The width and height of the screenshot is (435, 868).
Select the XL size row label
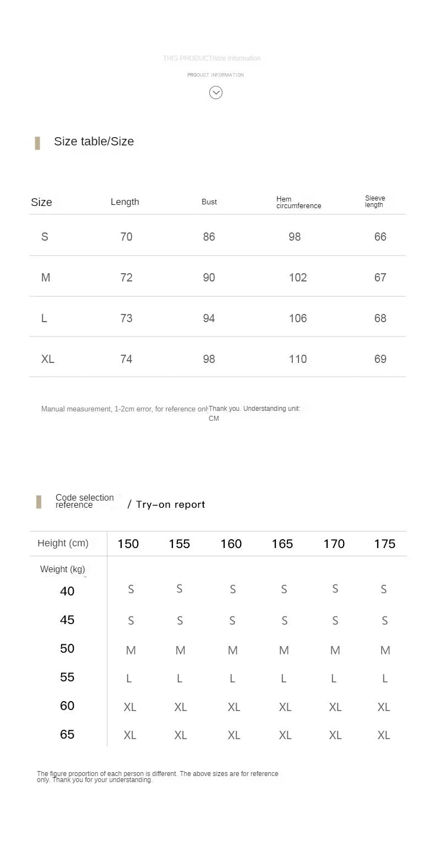click(48, 359)
